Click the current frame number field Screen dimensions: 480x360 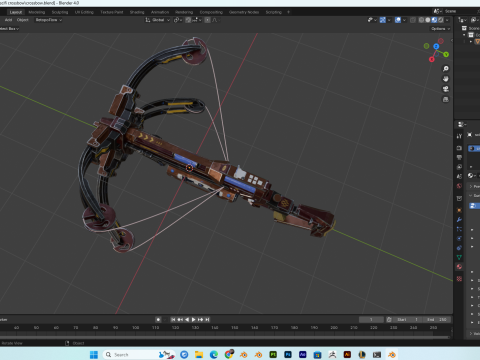(x=371, y=319)
